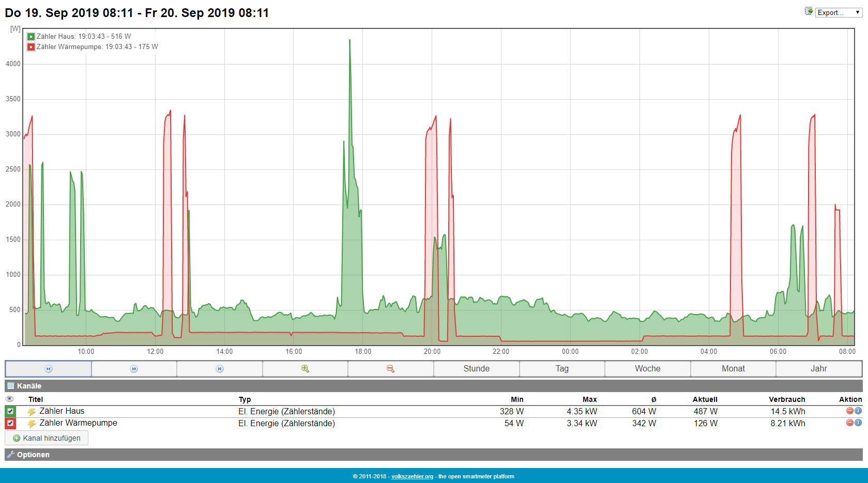This screenshot has height=483, width=868.
Task: Remove the Zähler Wärmepumpe channel via red icon
Action: pyautogui.click(x=849, y=423)
